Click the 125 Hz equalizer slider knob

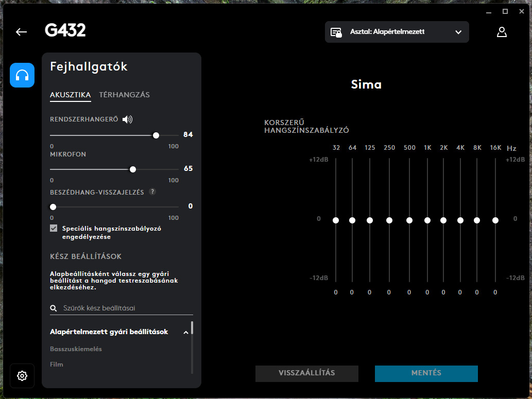pyautogui.click(x=370, y=220)
